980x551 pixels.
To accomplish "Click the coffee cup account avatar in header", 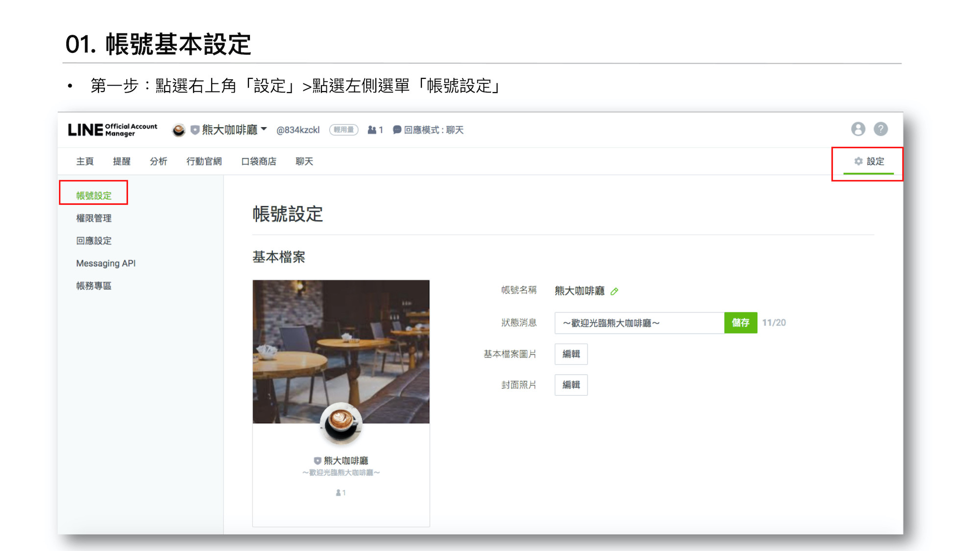I will click(x=179, y=130).
